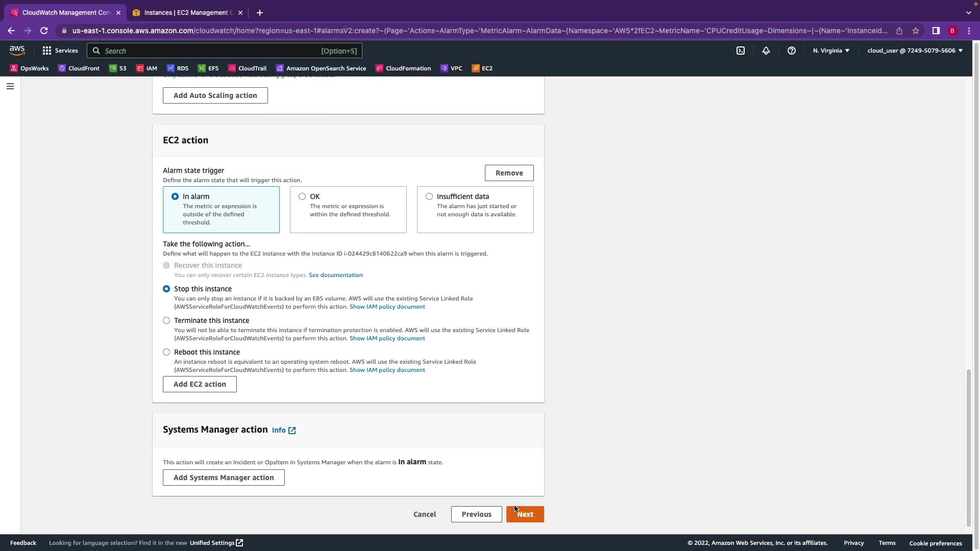Screen dimensions: 980x551
Task: Open the S3 service shortcut
Action: (x=118, y=68)
